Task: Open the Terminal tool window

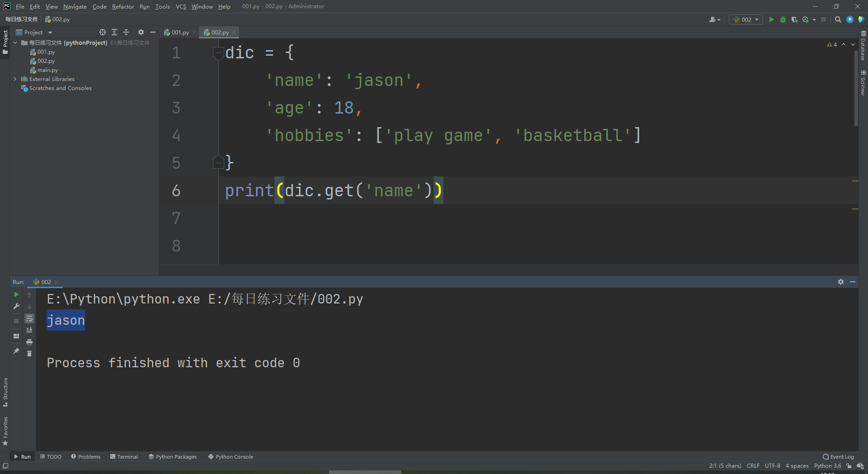Action: tap(124, 457)
